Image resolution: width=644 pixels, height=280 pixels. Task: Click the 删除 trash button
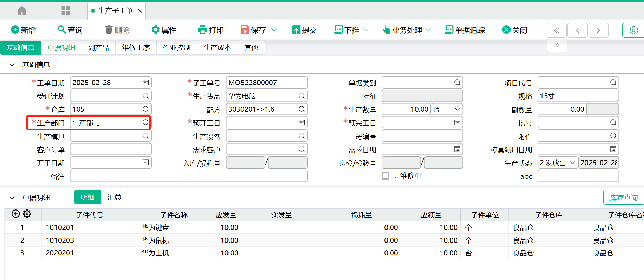(117, 30)
